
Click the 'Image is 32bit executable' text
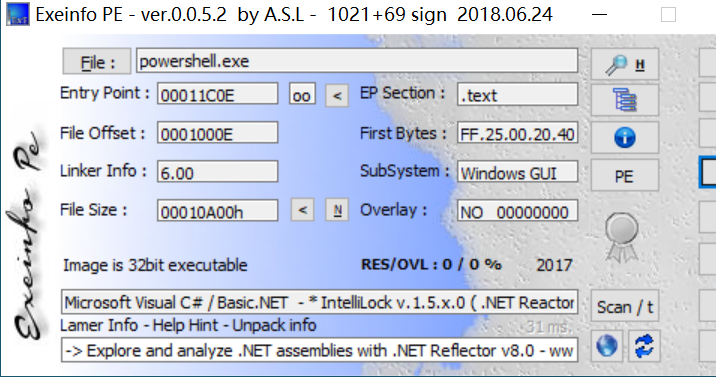pyautogui.click(x=155, y=265)
